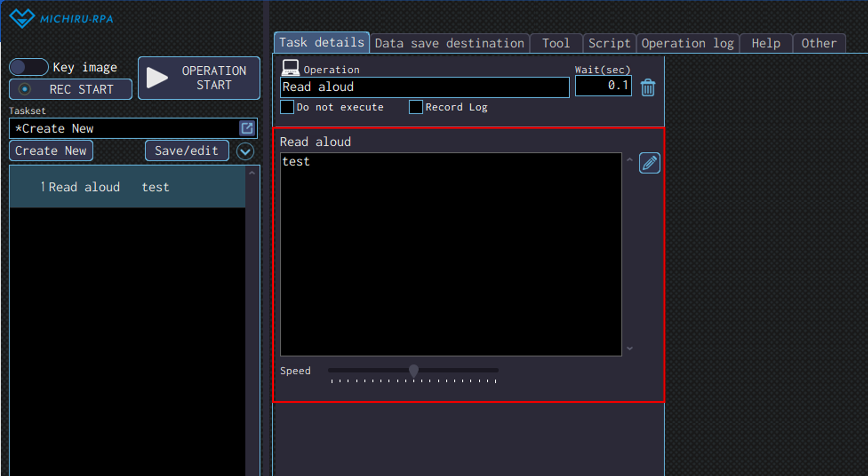Image resolution: width=868 pixels, height=476 pixels.
Task: Click the MICHIRU-RPA logo icon
Action: point(21,18)
